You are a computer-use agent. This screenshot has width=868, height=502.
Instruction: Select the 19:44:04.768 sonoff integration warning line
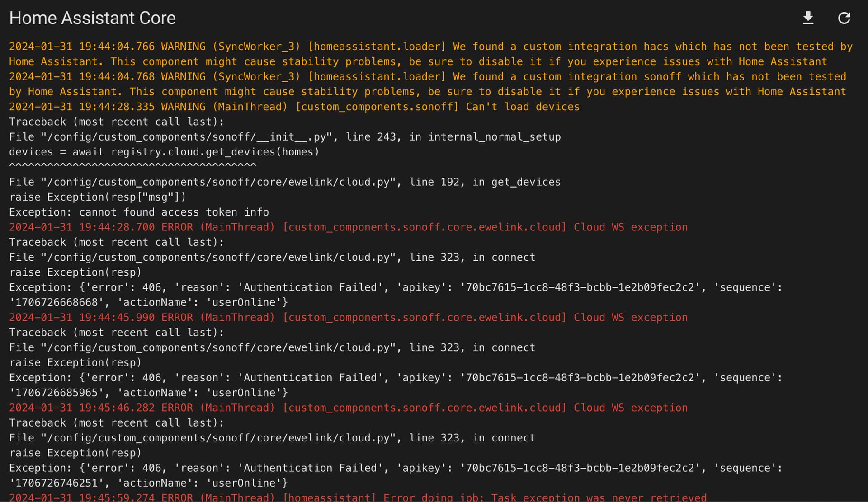click(x=428, y=84)
